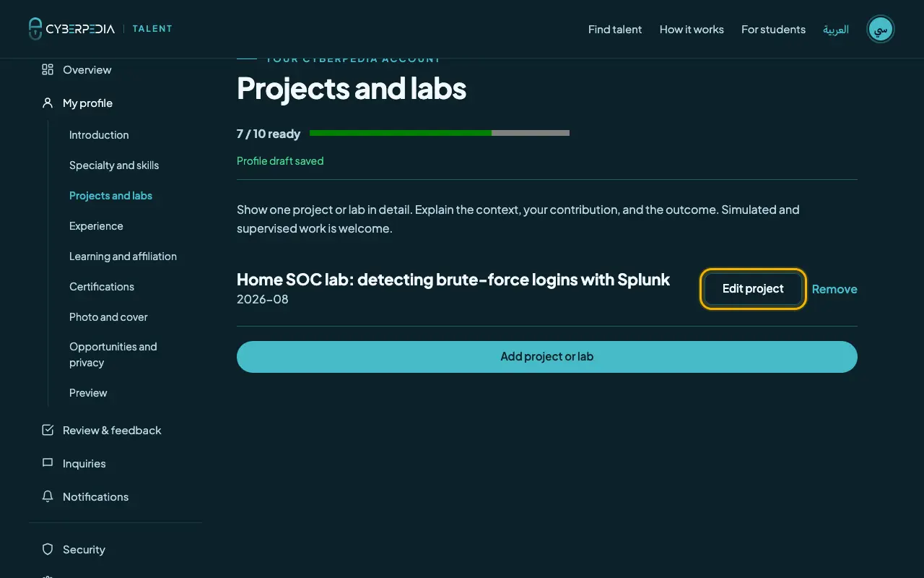The height and width of the screenshot is (578, 924).
Task: Click the Notifications bell icon
Action: pos(48,496)
